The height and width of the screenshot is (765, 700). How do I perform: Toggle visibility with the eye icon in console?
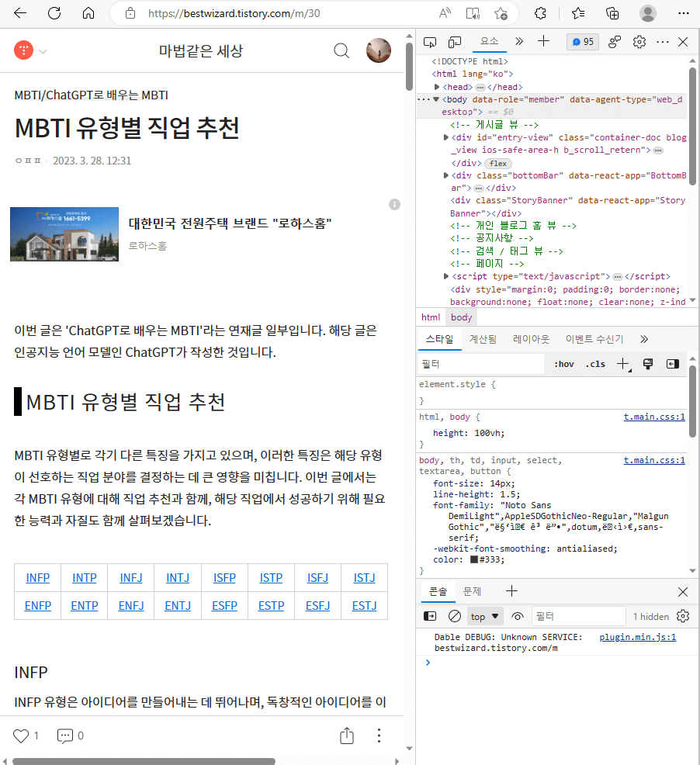[517, 614]
